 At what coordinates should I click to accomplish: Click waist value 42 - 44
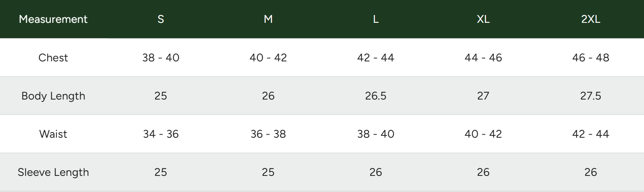coord(591,134)
